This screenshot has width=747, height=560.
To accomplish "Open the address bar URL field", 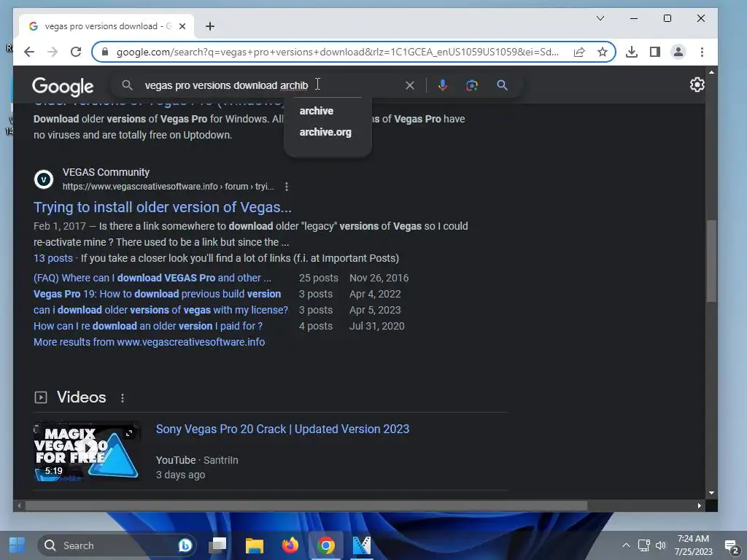I will 338,52.
